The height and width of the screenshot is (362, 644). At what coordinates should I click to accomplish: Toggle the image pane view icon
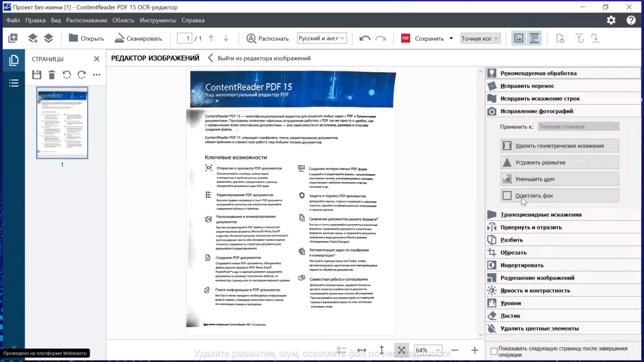coord(519,38)
